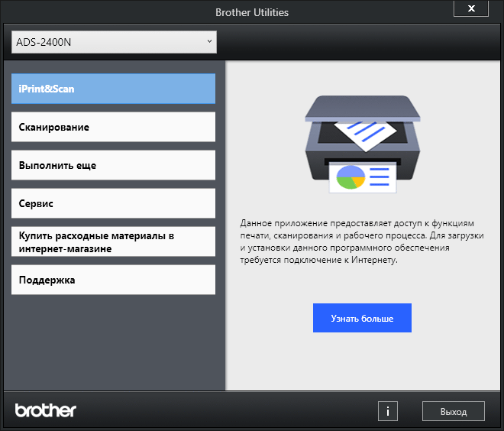This screenshot has height=431, width=504.
Task: Close the Brother Utilities window
Action: click(x=471, y=8)
